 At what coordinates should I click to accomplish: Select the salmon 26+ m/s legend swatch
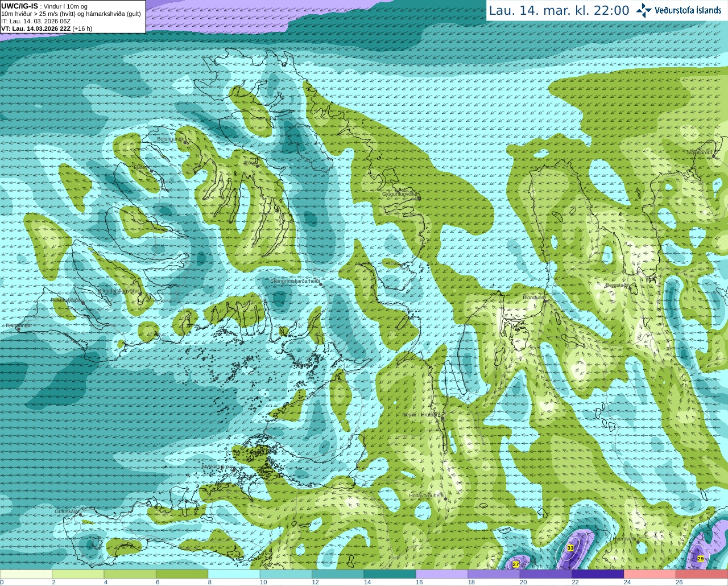[702, 574]
